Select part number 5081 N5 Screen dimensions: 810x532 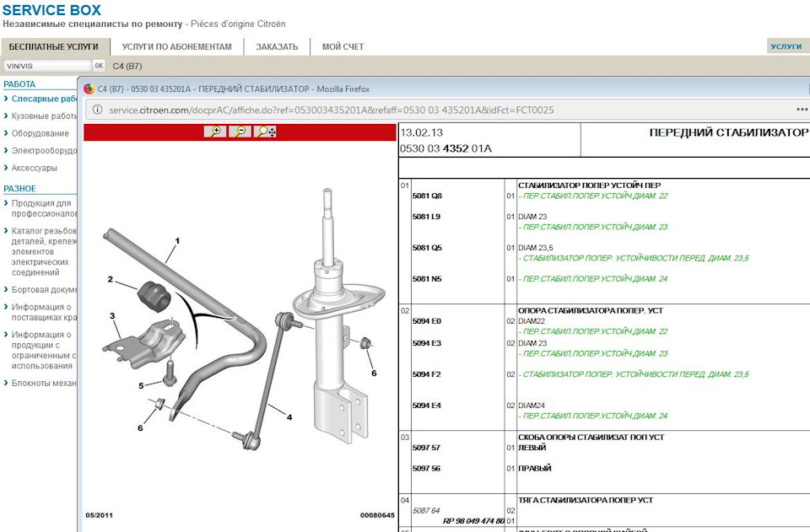427,278
